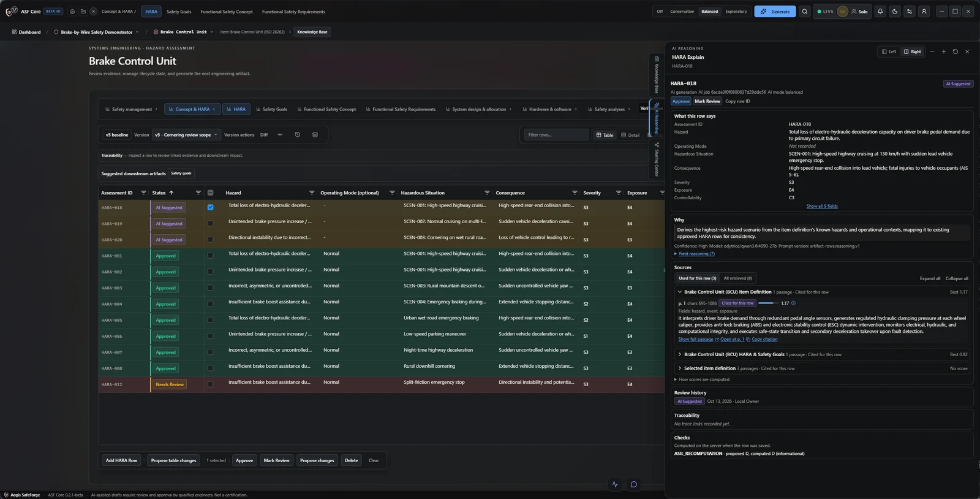Open chat bubble icon at bottom

pos(634,484)
